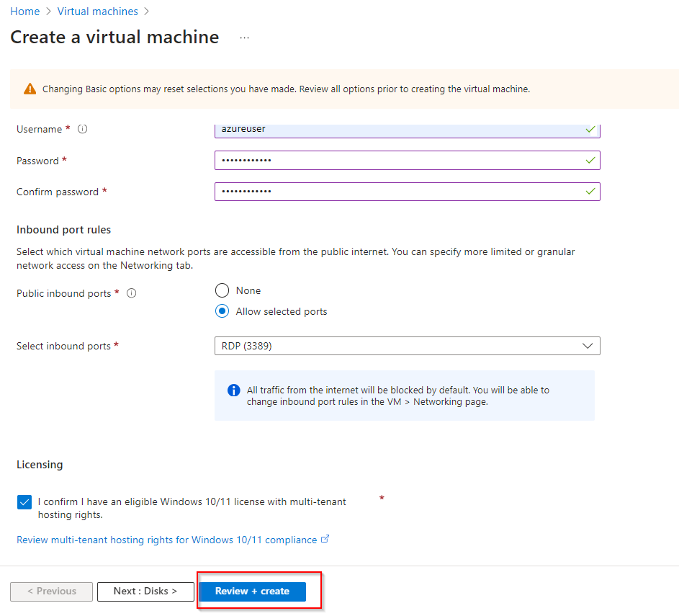Click the Basic options warning message
679x616 pixels.
287,89
